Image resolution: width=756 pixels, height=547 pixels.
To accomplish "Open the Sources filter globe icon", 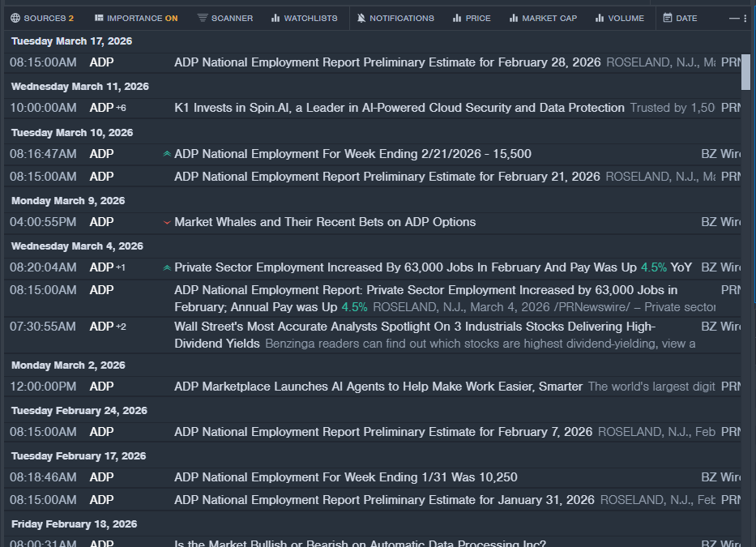I will [15, 18].
